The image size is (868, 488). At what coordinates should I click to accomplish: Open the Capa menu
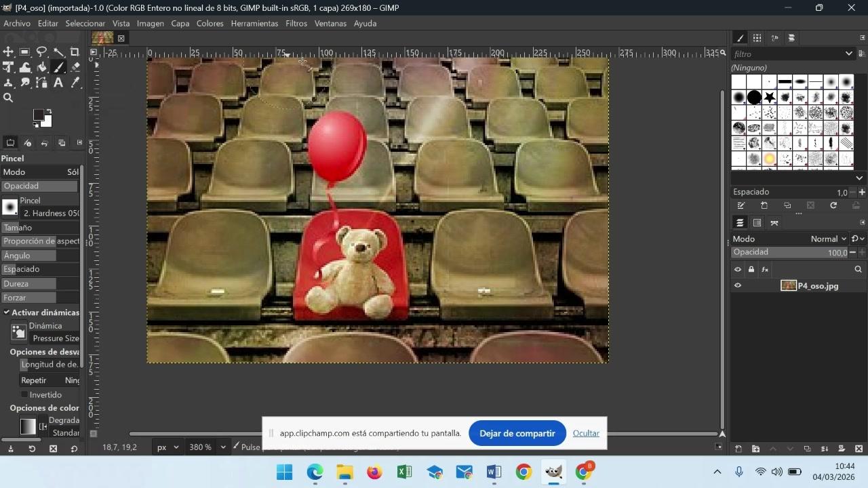click(x=180, y=23)
